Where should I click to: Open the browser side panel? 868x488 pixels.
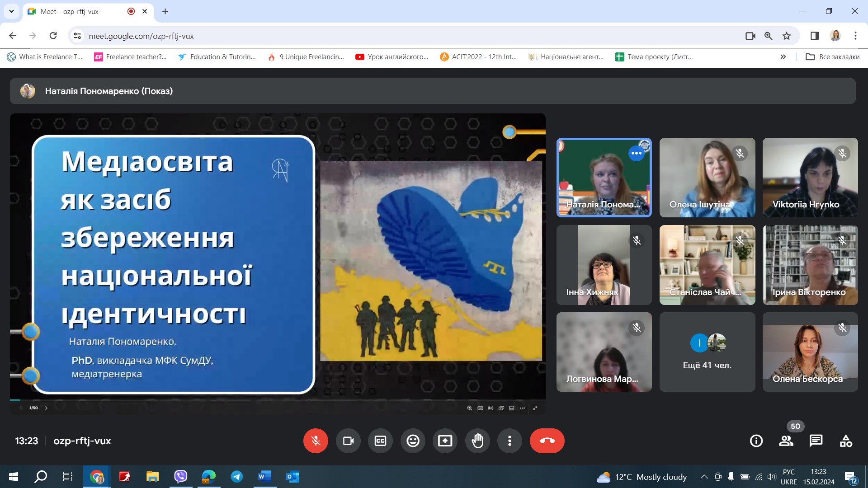pos(815,36)
